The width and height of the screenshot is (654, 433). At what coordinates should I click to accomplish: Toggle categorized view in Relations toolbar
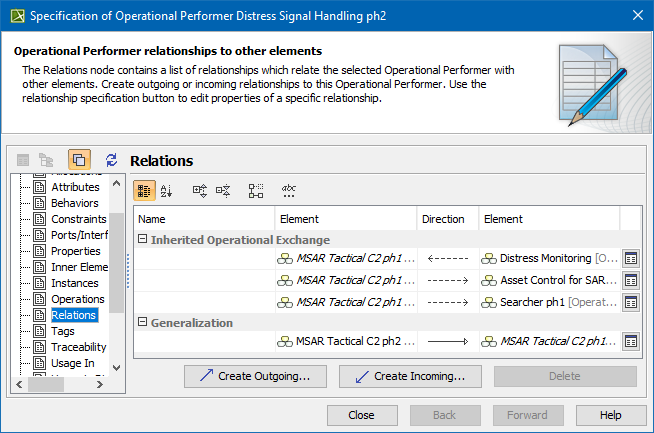pyautogui.click(x=144, y=190)
